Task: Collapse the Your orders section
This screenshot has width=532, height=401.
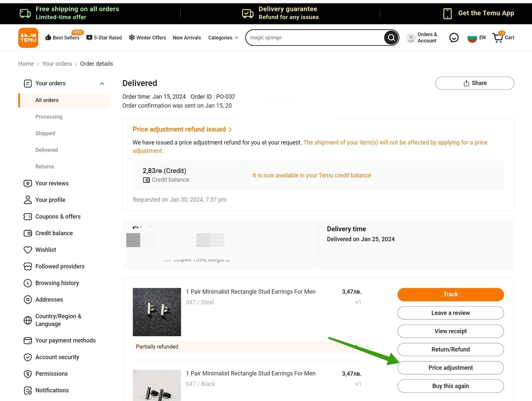Action: pos(102,83)
